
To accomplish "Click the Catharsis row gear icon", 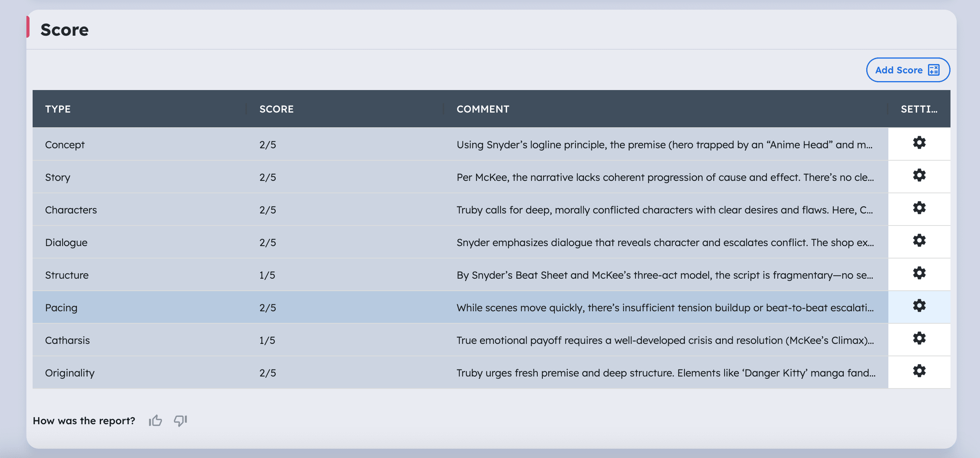I will pyautogui.click(x=919, y=338).
